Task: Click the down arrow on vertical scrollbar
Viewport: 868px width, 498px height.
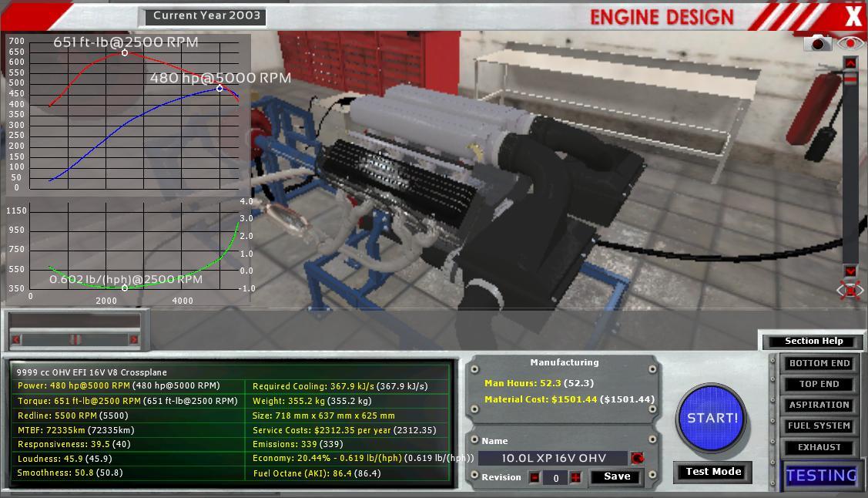Action: click(x=850, y=271)
